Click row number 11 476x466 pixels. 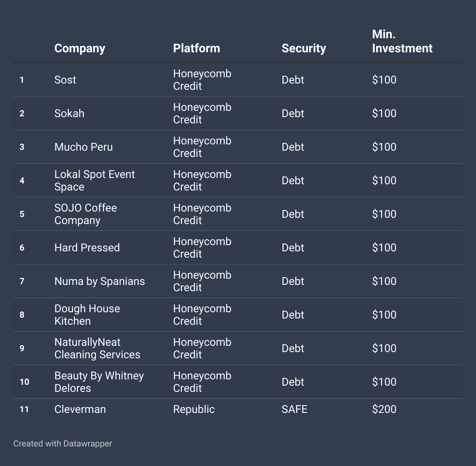pyautogui.click(x=24, y=409)
